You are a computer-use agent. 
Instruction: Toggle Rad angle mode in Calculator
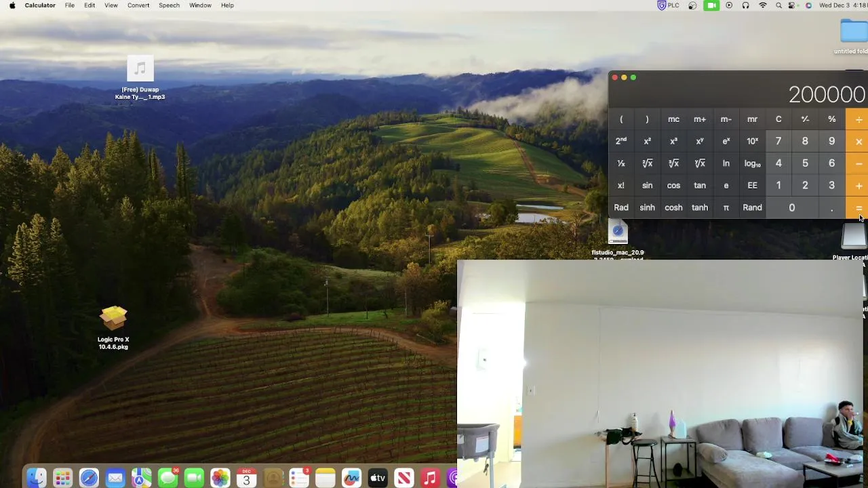coord(621,208)
